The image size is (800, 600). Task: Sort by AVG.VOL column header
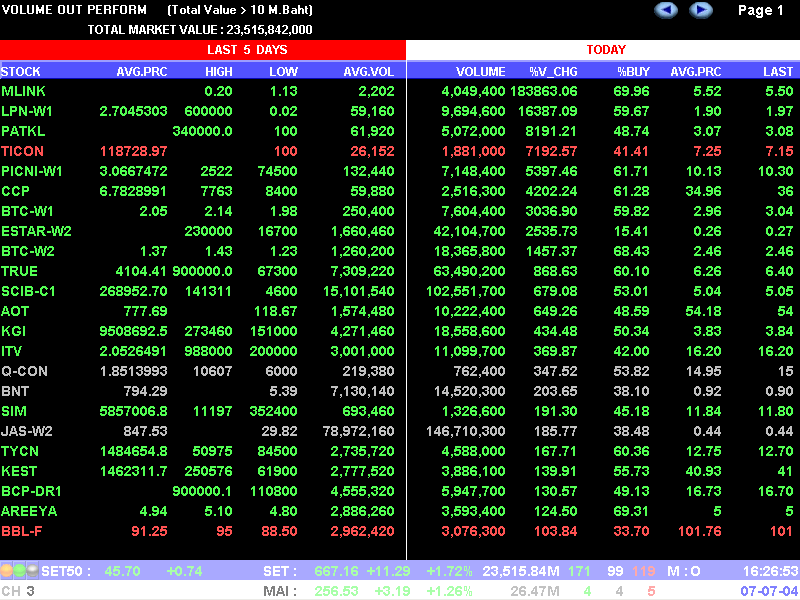pos(368,71)
